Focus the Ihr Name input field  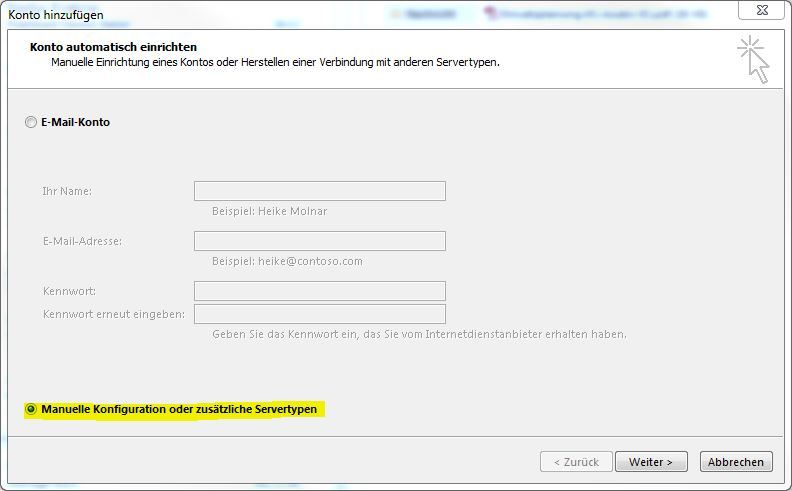point(320,191)
